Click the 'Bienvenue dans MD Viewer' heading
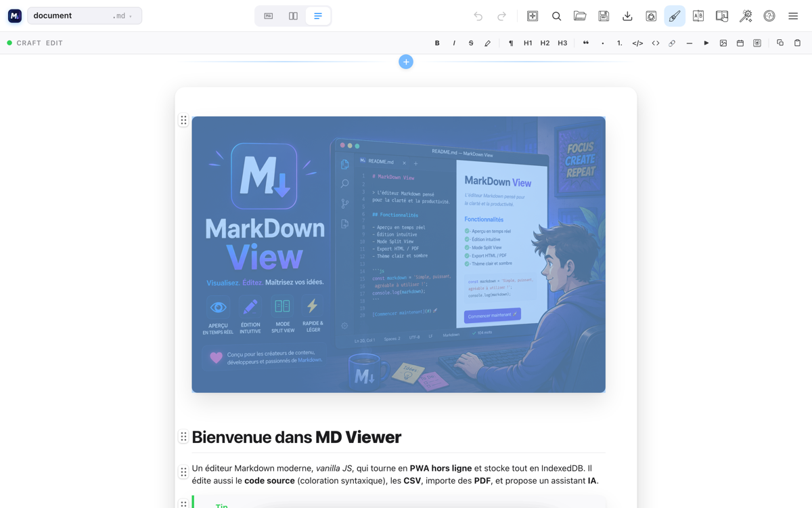 [x=296, y=437]
